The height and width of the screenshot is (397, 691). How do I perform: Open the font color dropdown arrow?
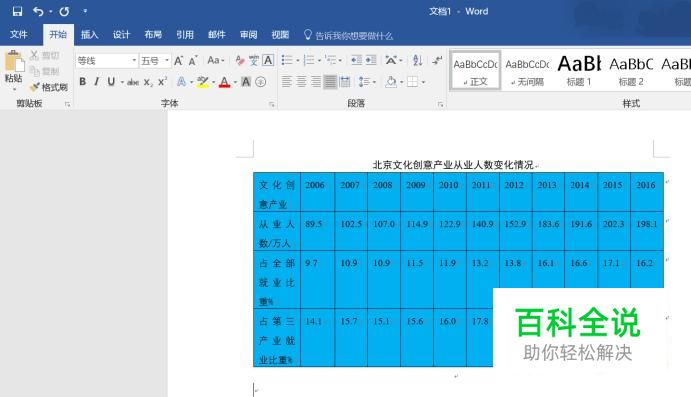[x=235, y=82]
